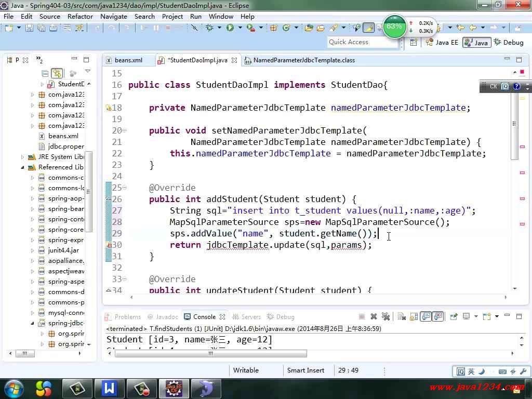Viewport: 532px width, 399px height.
Task: Click Remove All Terminated Launches icon
Action: [385, 316]
